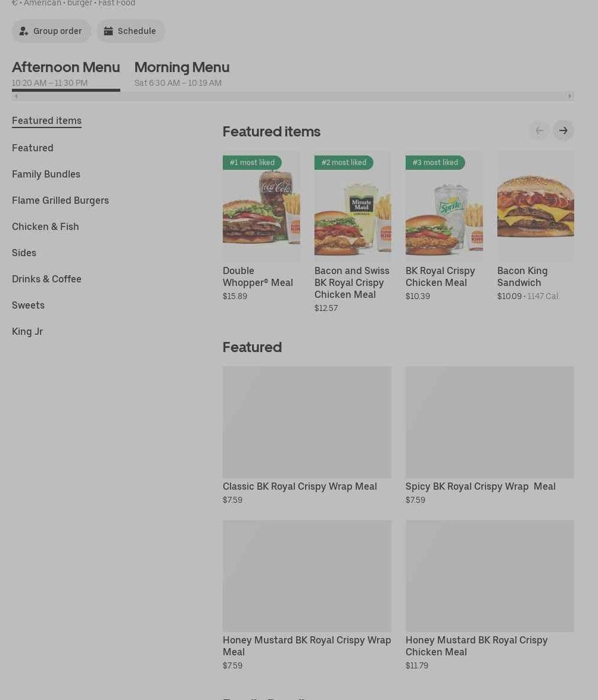598x700 pixels.
Task: Navigate to the Sides category
Action: click(x=24, y=253)
